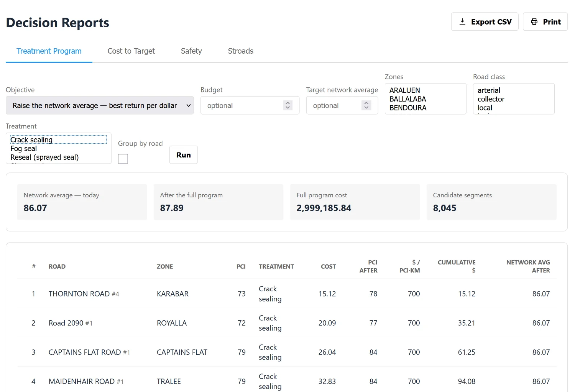This screenshot has width=575, height=392.
Task: Switch to the Stroads tab
Action: [241, 51]
